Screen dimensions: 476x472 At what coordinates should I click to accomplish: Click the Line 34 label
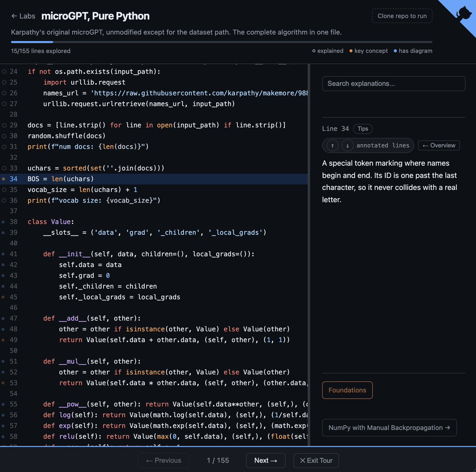[336, 128]
